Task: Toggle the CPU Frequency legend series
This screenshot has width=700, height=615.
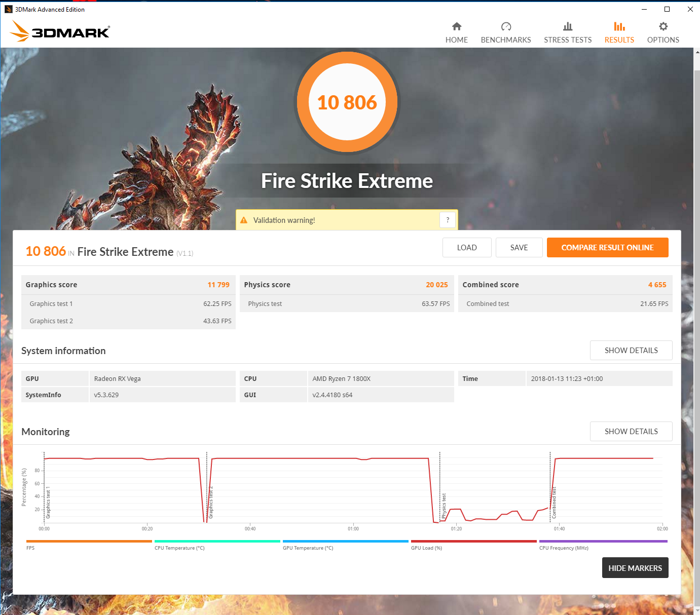Action: pos(603,545)
